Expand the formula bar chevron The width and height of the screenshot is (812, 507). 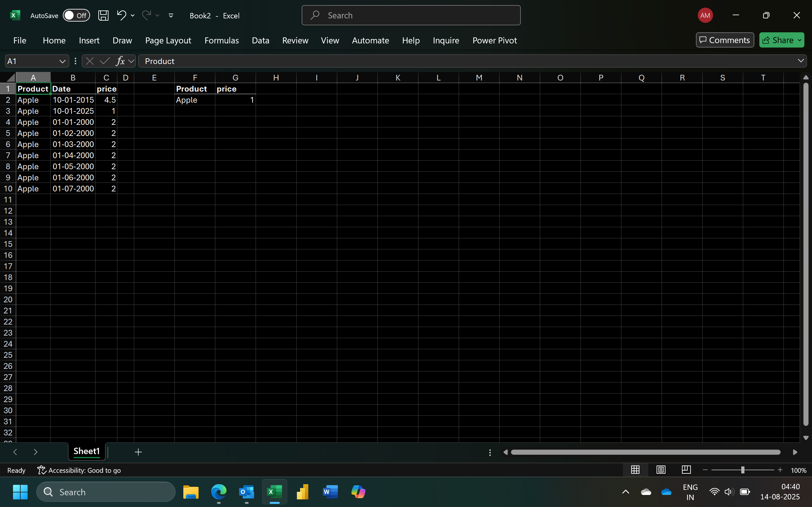(x=801, y=61)
